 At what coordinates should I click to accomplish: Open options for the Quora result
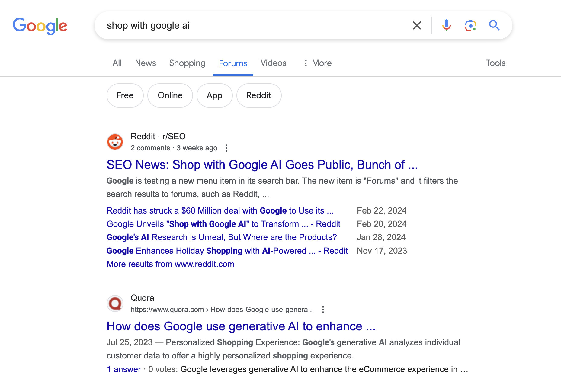(x=323, y=310)
